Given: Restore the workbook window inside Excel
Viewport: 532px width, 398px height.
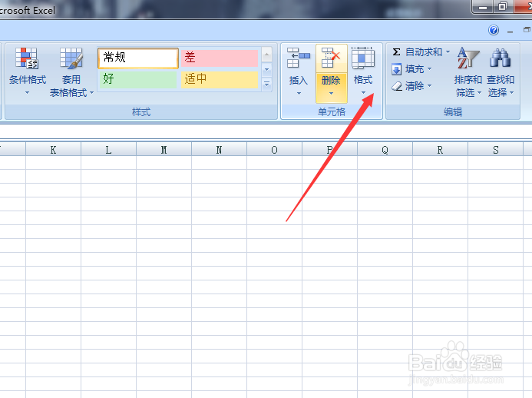Looking at the screenshot, I should (x=526, y=30).
